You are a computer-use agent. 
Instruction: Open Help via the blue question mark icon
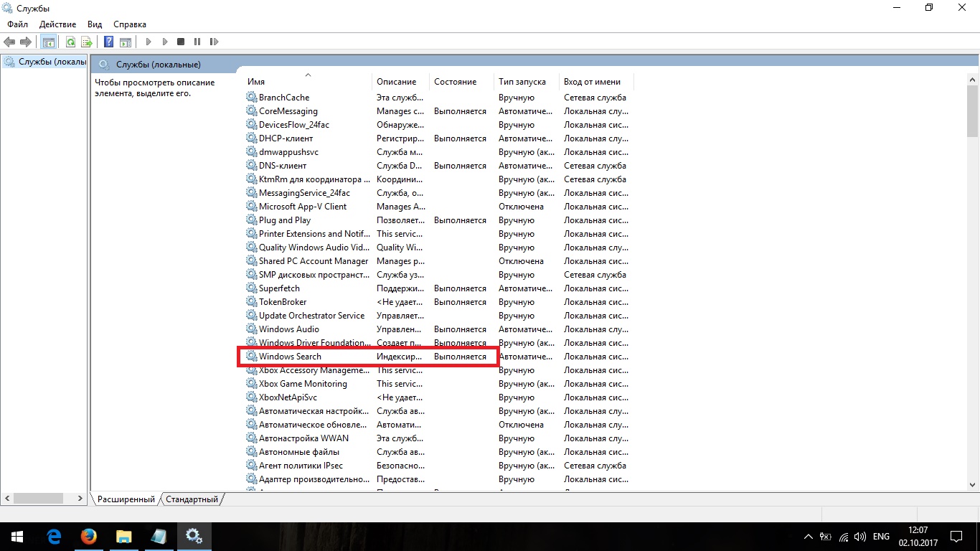[109, 42]
